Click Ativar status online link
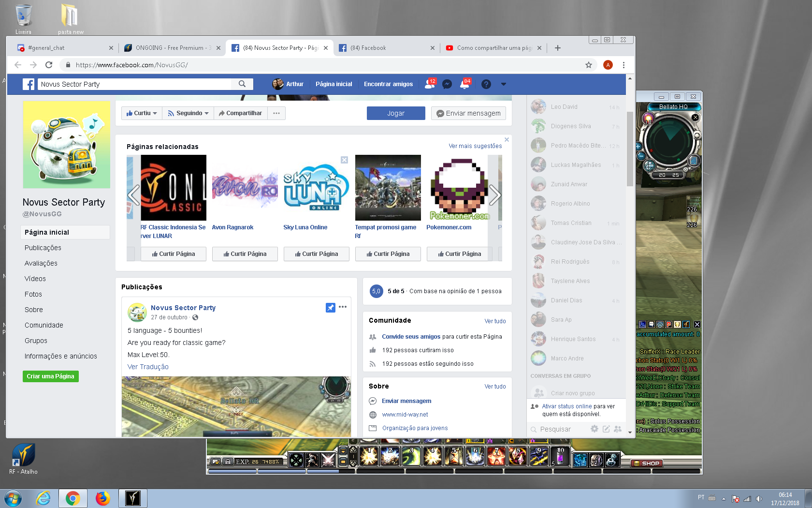 pyautogui.click(x=567, y=406)
